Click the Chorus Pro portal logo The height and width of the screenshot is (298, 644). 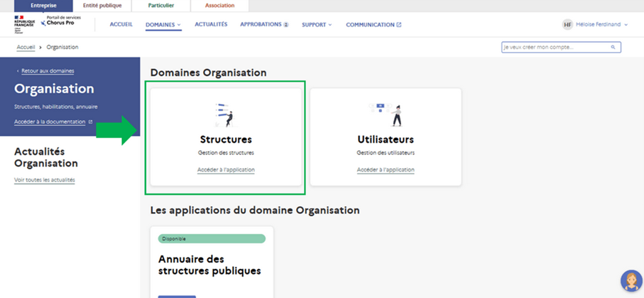tap(61, 21)
